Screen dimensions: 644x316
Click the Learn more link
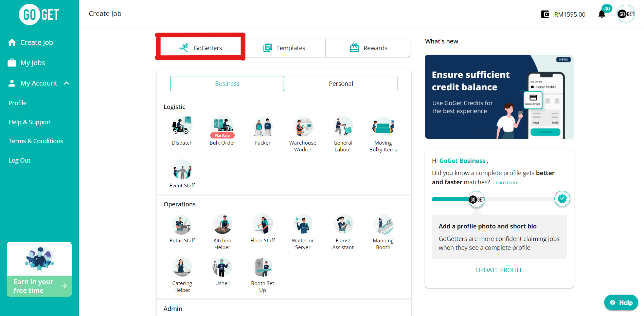point(506,183)
